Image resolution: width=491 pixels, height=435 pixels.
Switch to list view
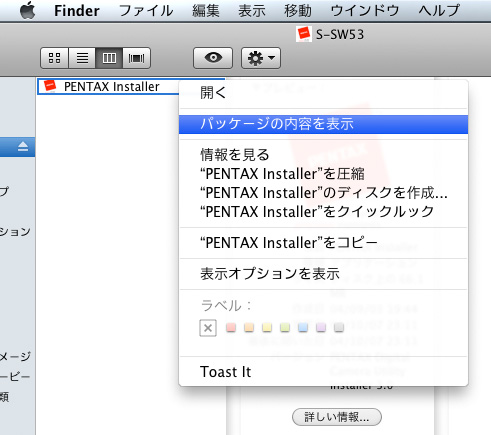pyautogui.click(x=82, y=58)
